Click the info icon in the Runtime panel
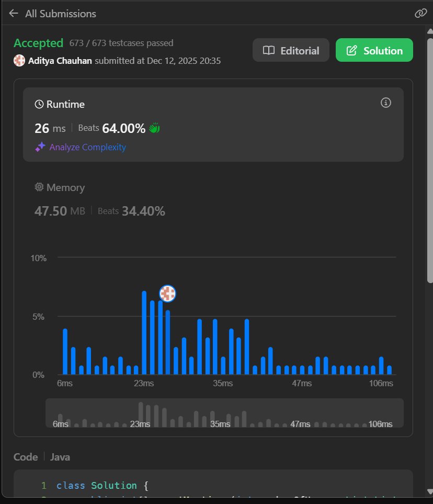 click(x=385, y=103)
